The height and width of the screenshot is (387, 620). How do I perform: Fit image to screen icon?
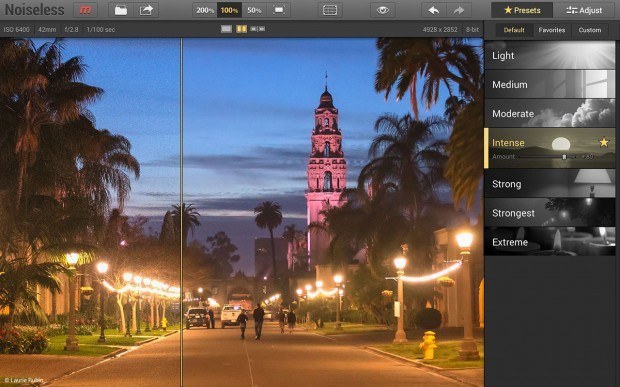tap(279, 10)
